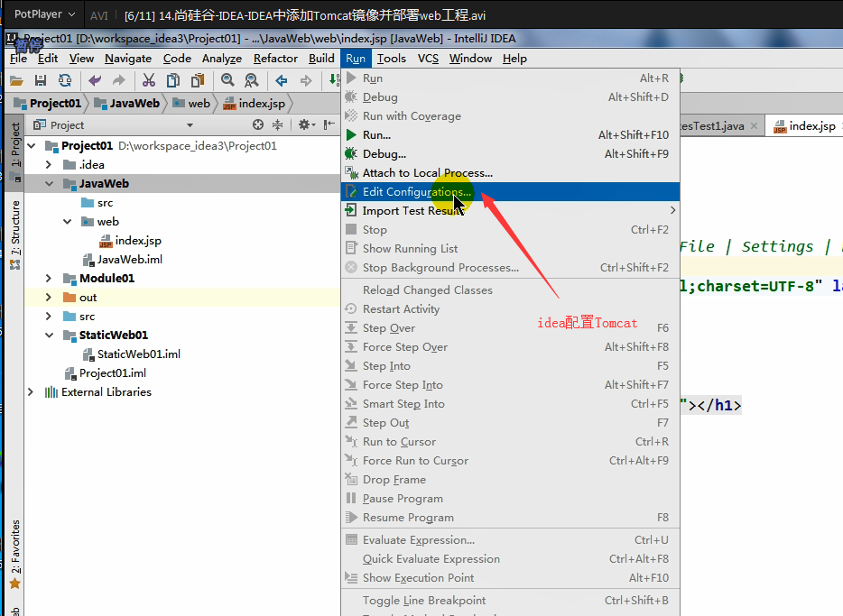
Task: Open the PotPlayer menu dropdown
Action: pos(44,14)
